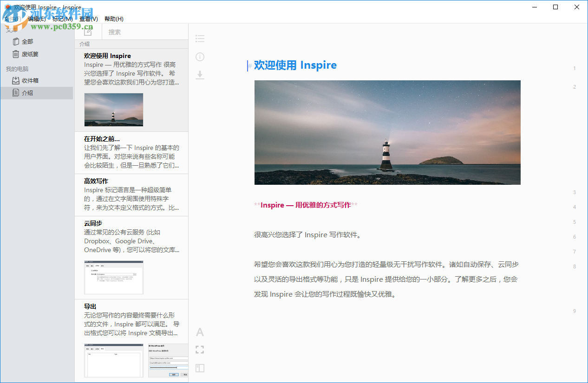Select the 全部 library item
Screen dimensions: 588x383
click(x=37, y=41)
